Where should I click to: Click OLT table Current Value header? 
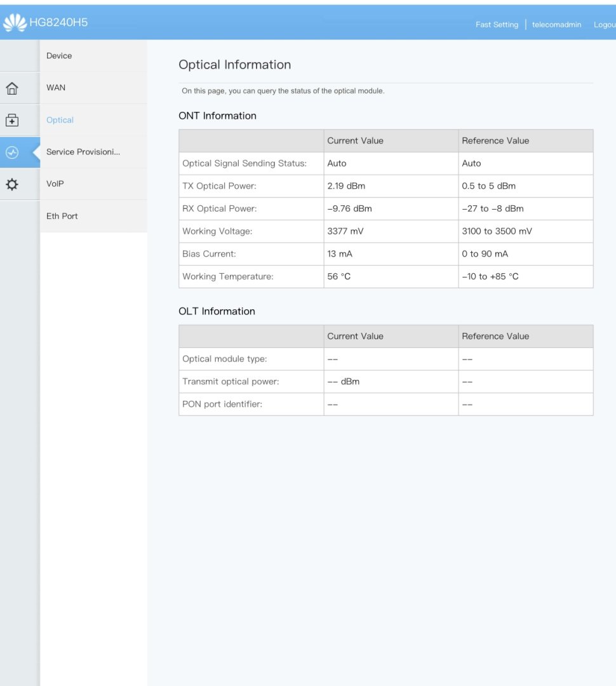[355, 337]
